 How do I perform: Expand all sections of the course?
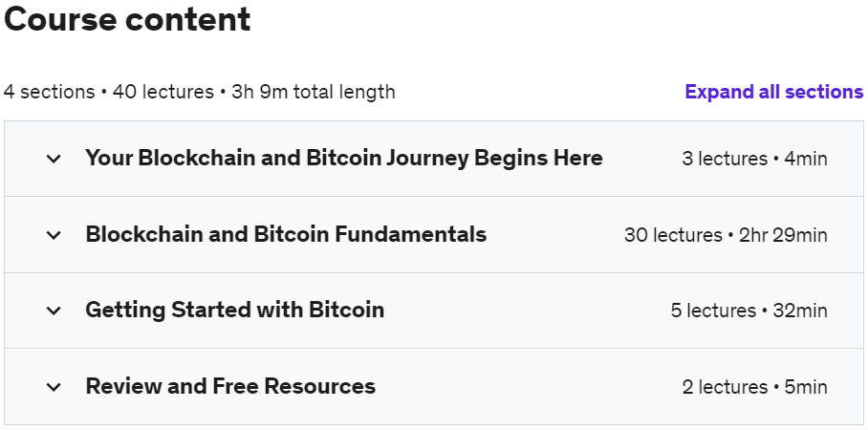(773, 92)
